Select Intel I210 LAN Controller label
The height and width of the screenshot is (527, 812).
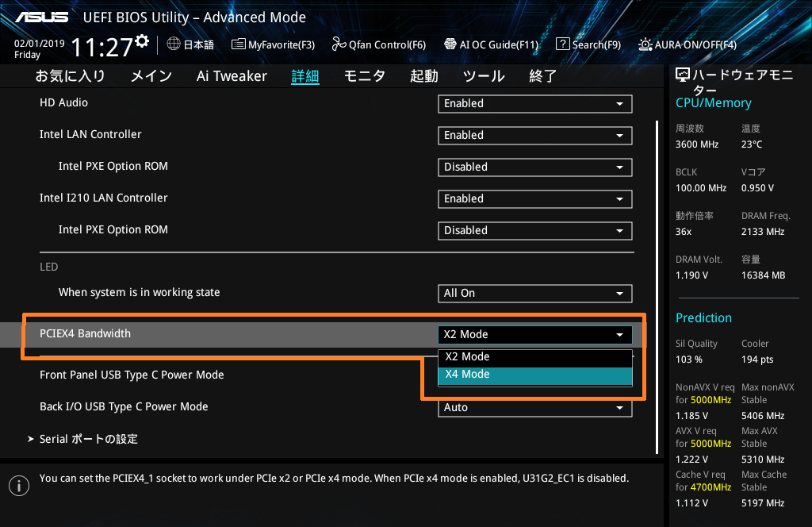(x=104, y=198)
